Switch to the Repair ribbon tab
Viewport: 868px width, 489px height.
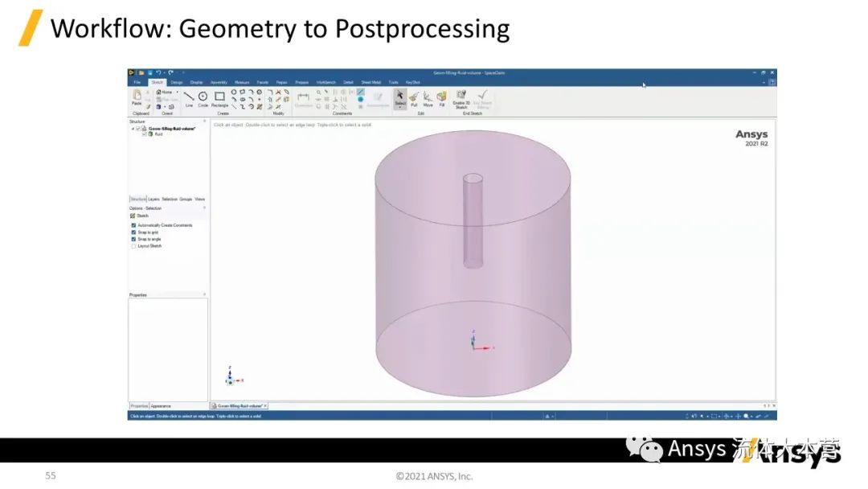282,82
